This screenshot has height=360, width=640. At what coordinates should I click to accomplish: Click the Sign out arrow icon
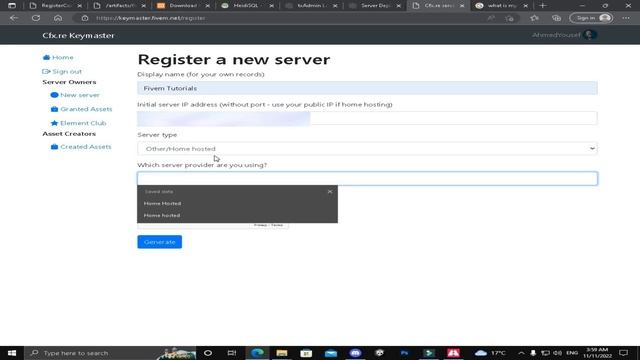click(46, 71)
